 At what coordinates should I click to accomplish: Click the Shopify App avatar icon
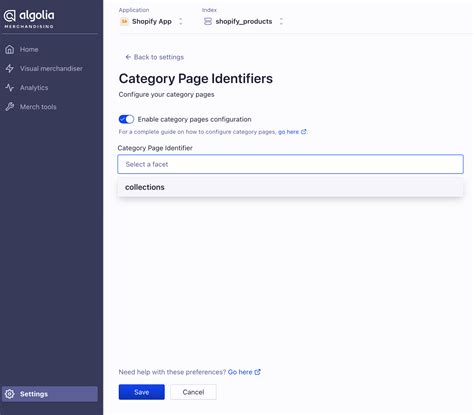coord(124,22)
